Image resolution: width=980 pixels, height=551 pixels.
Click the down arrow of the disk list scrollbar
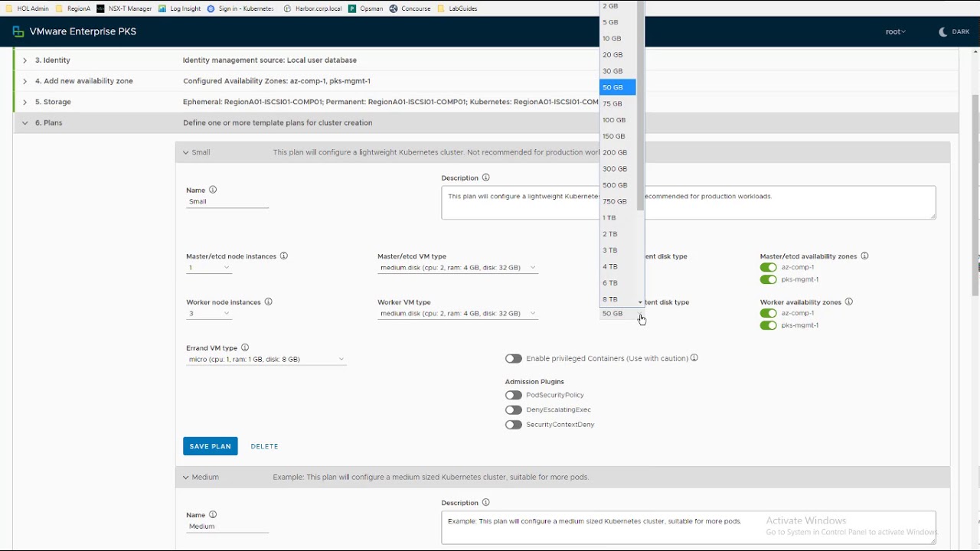[x=640, y=302]
